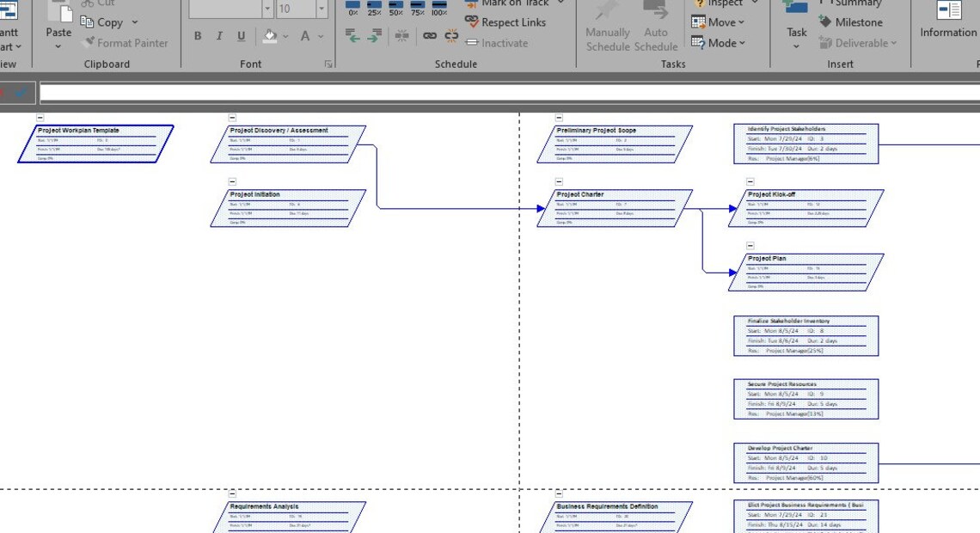Indent the selected task
This screenshot has height=533, width=980.
tap(375, 35)
